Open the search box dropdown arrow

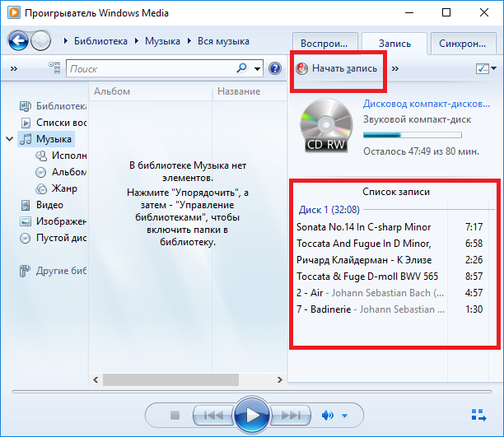pyautogui.click(x=257, y=68)
